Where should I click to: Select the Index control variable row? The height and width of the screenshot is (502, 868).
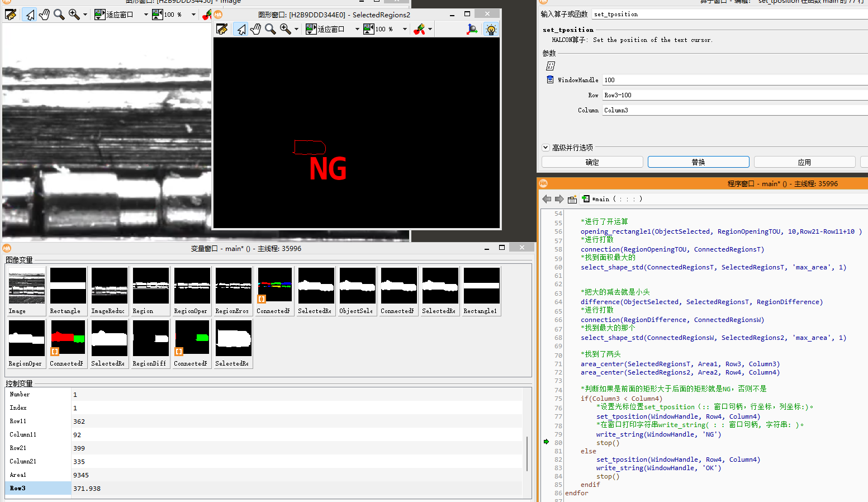(264, 408)
